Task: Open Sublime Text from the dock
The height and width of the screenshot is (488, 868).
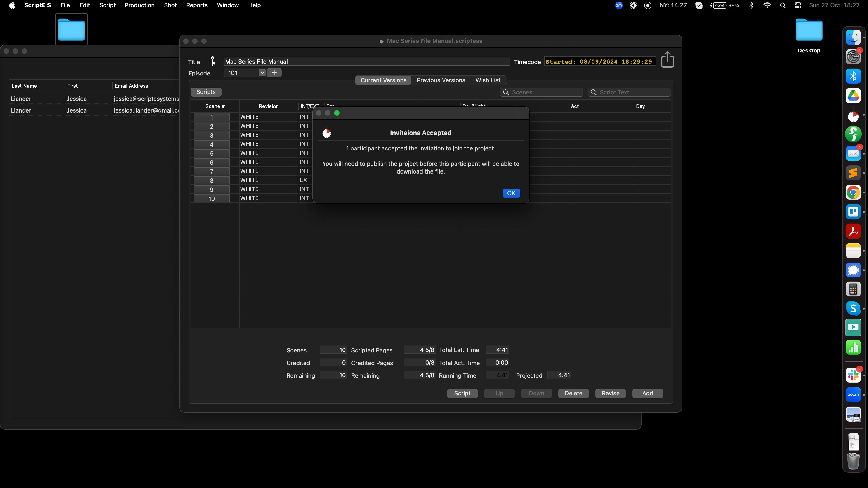Action: point(853,173)
